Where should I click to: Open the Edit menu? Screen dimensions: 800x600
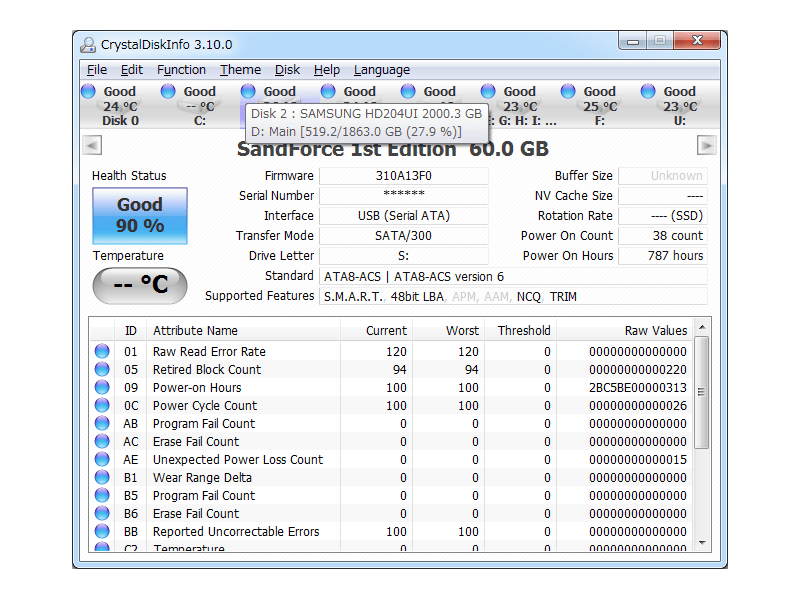tap(131, 70)
